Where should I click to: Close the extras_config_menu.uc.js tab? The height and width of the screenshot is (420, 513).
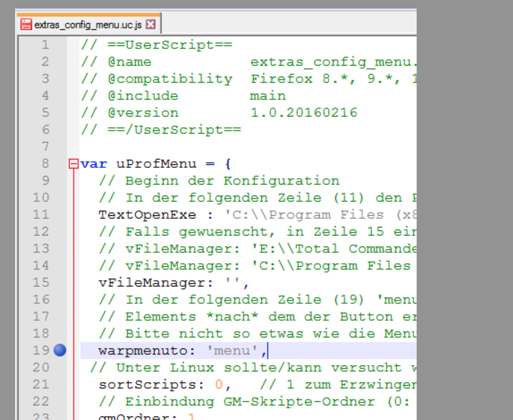(150, 25)
